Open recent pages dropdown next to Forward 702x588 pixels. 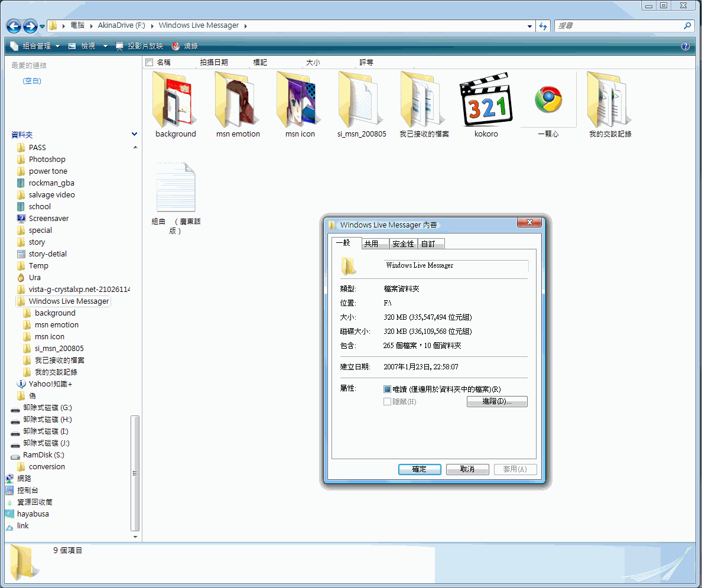coord(42,27)
